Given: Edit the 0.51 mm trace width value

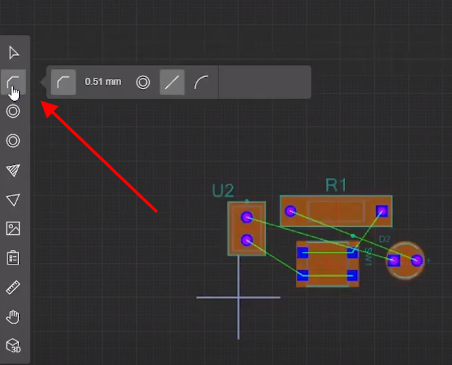Looking at the screenshot, I should click(103, 82).
